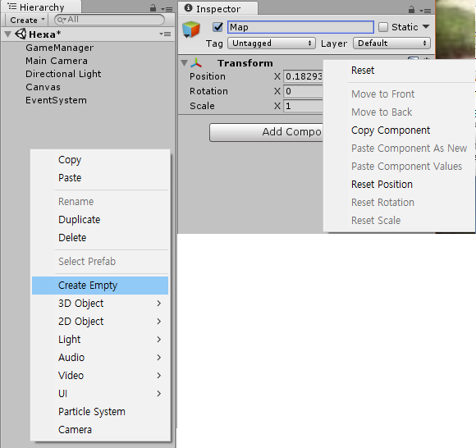Click the Hierarchy list icon on tab
This screenshot has height=448, width=476.
point(12,7)
